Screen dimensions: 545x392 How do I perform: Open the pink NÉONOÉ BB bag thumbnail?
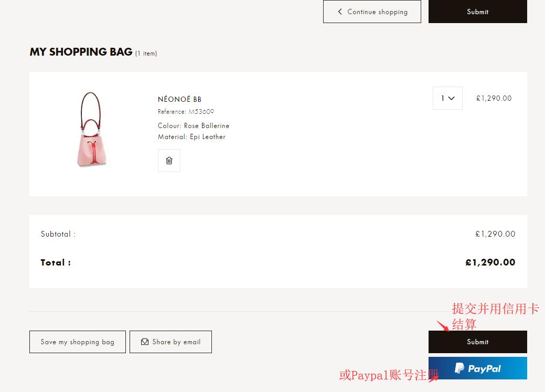91,129
